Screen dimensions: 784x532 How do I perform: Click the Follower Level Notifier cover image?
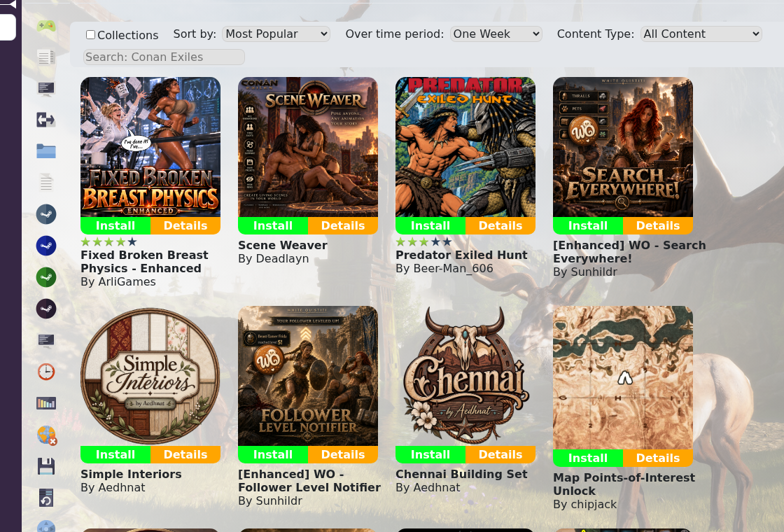pyautogui.click(x=308, y=376)
